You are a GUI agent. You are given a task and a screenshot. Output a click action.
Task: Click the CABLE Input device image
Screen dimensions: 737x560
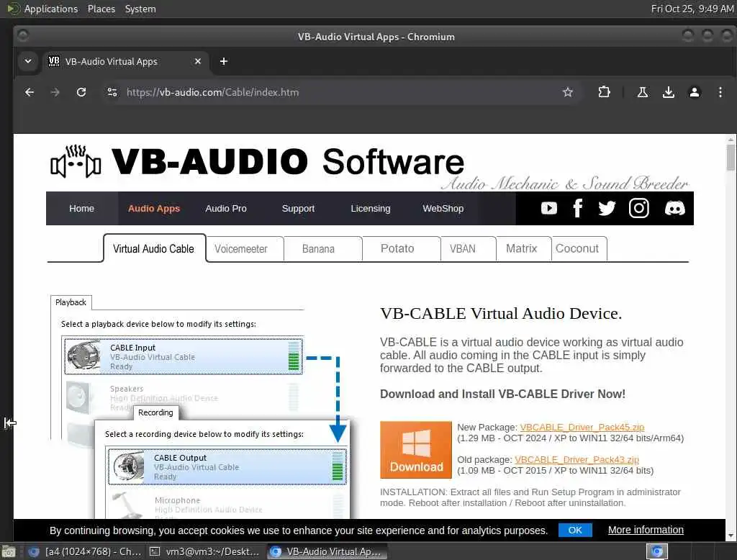tap(83, 356)
